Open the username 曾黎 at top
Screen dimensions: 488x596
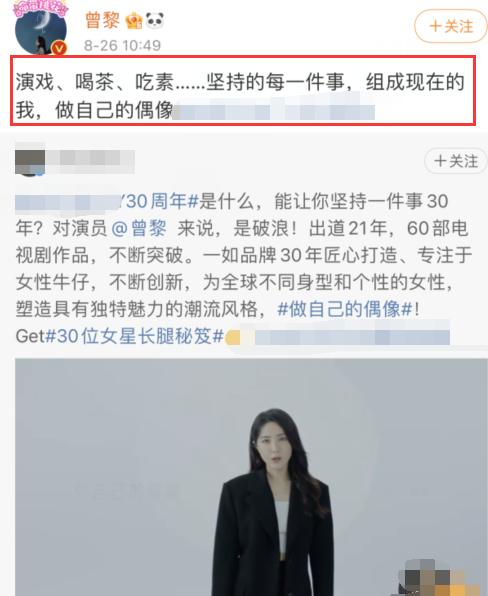point(103,21)
